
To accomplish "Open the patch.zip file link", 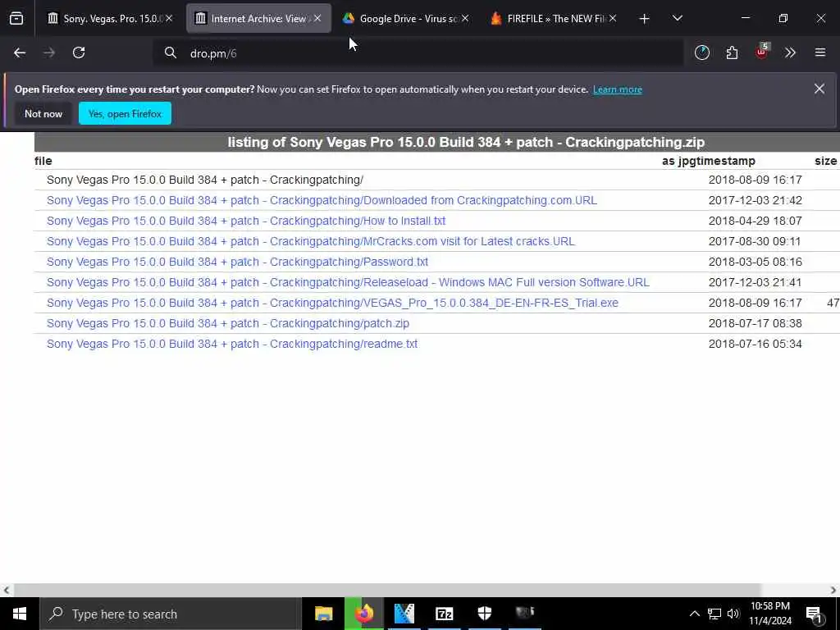I will coord(228,323).
